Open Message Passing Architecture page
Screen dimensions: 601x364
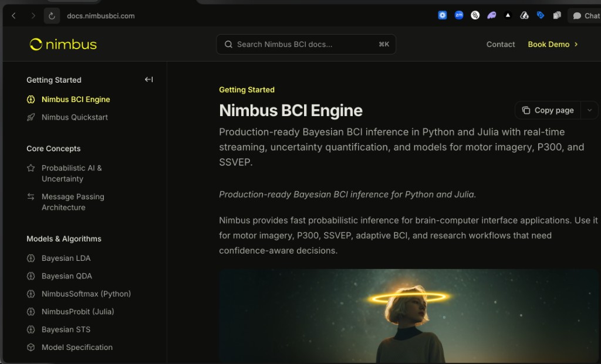tap(73, 202)
